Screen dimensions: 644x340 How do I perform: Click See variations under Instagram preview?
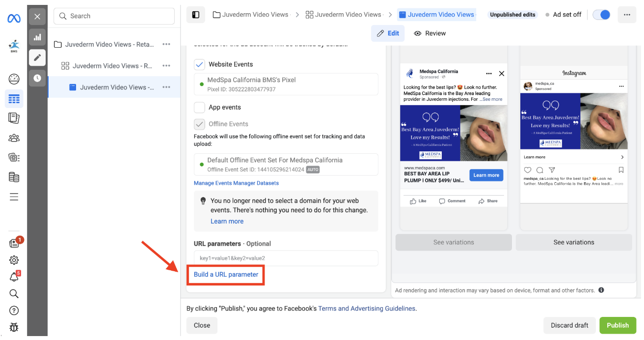pos(574,242)
